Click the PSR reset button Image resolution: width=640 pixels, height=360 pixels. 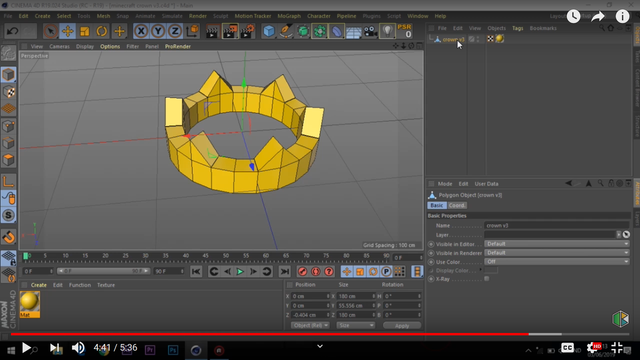click(x=404, y=31)
